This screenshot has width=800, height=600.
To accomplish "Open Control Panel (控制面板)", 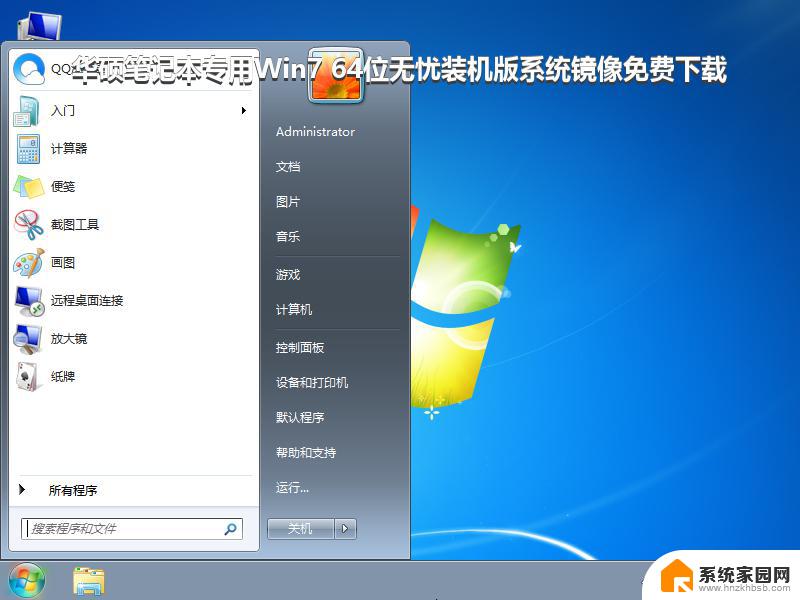I will coord(300,347).
